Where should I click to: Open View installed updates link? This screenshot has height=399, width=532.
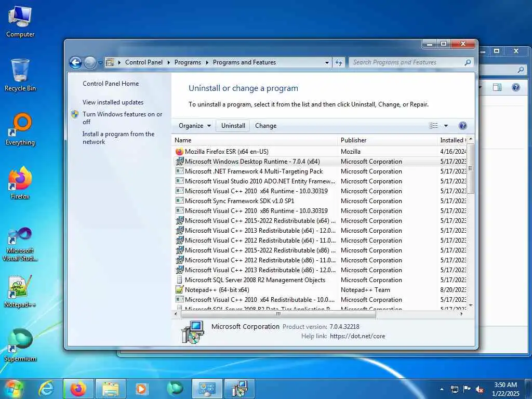pos(113,102)
